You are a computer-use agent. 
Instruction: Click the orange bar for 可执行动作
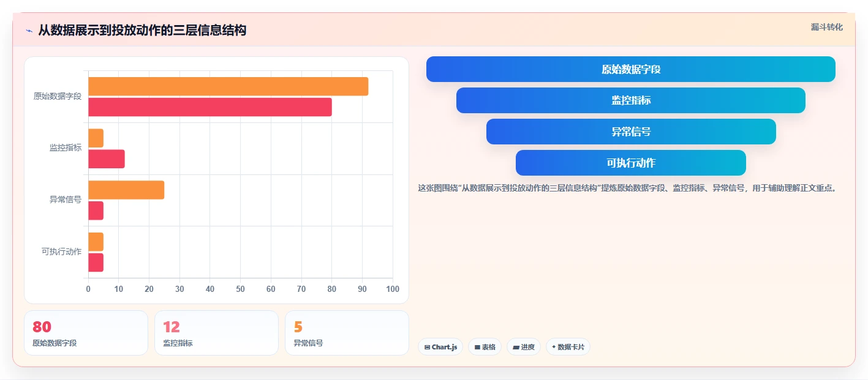[x=96, y=242]
